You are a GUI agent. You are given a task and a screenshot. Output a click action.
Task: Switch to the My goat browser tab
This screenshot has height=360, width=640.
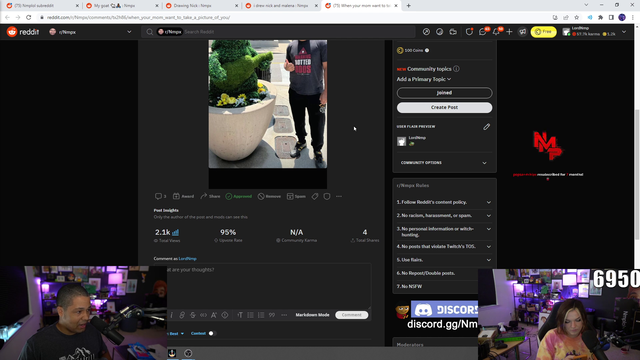point(122,6)
